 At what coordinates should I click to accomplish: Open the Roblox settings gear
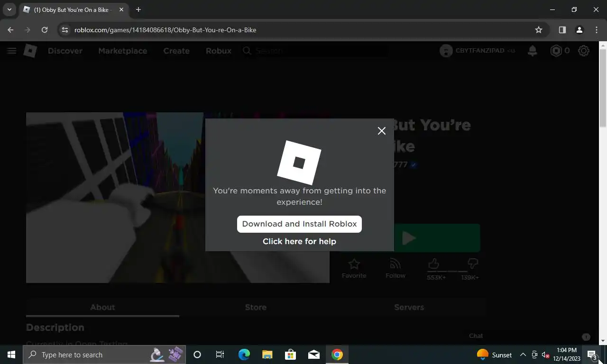584,51
